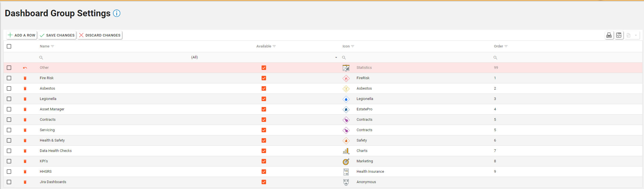Click the print icon in the toolbar

click(x=609, y=35)
